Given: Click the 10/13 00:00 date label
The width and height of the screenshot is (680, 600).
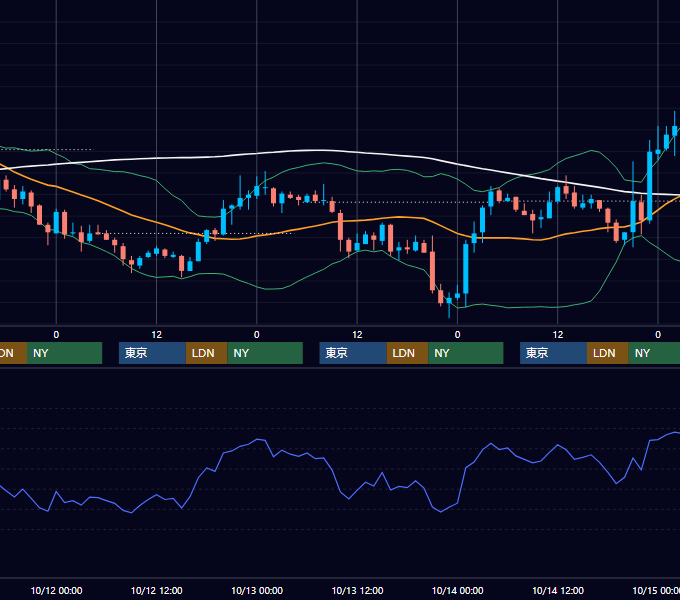Looking at the screenshot, I should pos(257,590).
